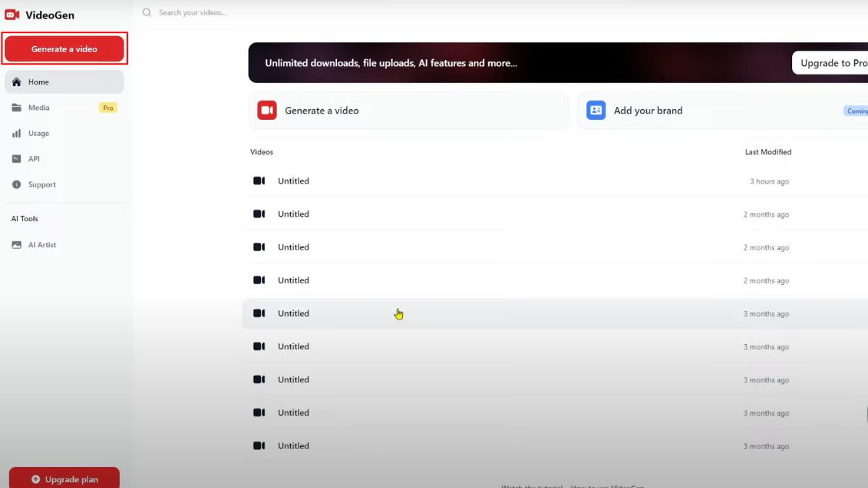Select the Home icon in the sidebar
Viewport: 868px width, 488px height.
(18, 82)
